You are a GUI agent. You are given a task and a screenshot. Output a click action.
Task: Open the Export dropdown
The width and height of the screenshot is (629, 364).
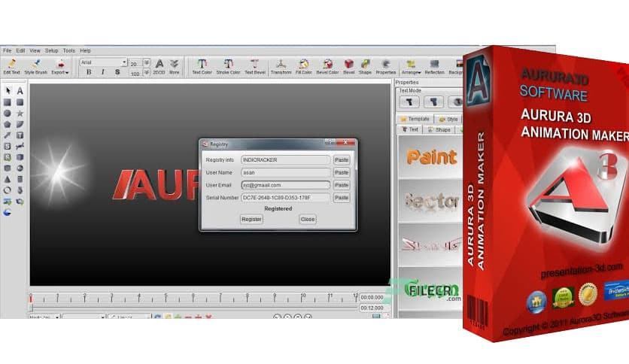pos(60,66)
